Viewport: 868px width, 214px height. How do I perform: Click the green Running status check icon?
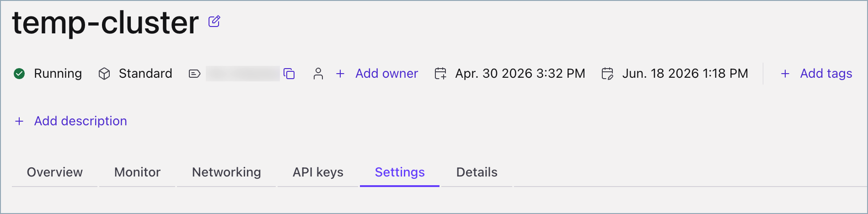(x=19, y=74)
